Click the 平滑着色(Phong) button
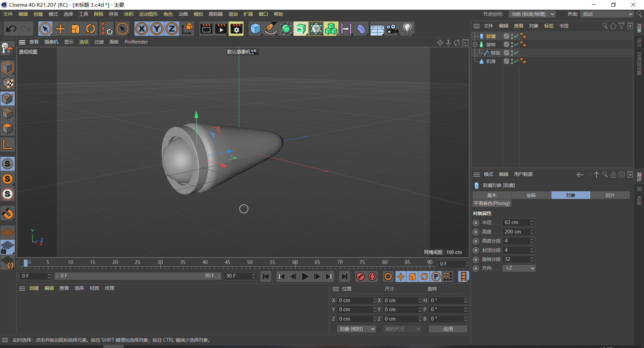644x348 pixels. pyautogui.click(x=492, y=203)
